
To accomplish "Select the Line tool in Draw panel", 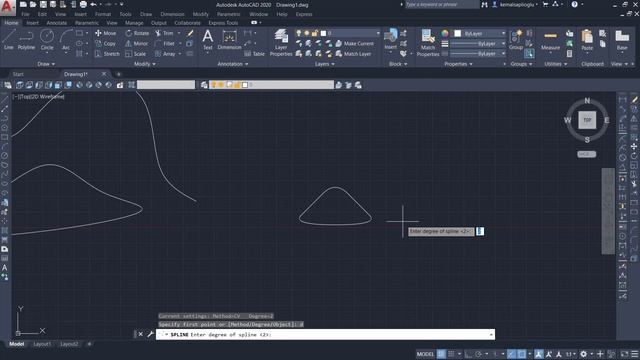I will point(9,40).
